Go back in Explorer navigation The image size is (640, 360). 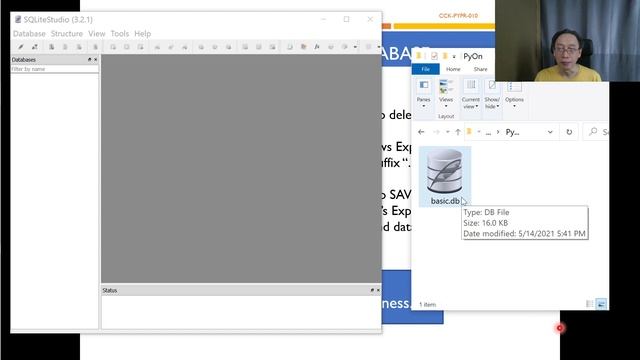[421, 132]
